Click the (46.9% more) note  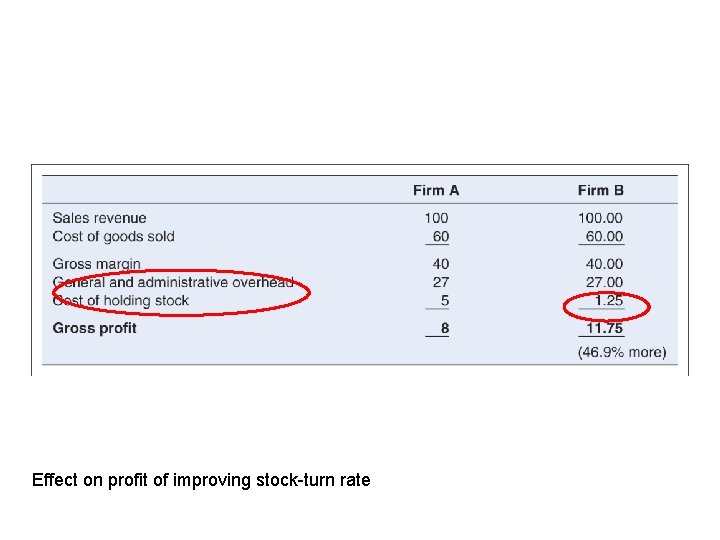(x=621, y=352)
